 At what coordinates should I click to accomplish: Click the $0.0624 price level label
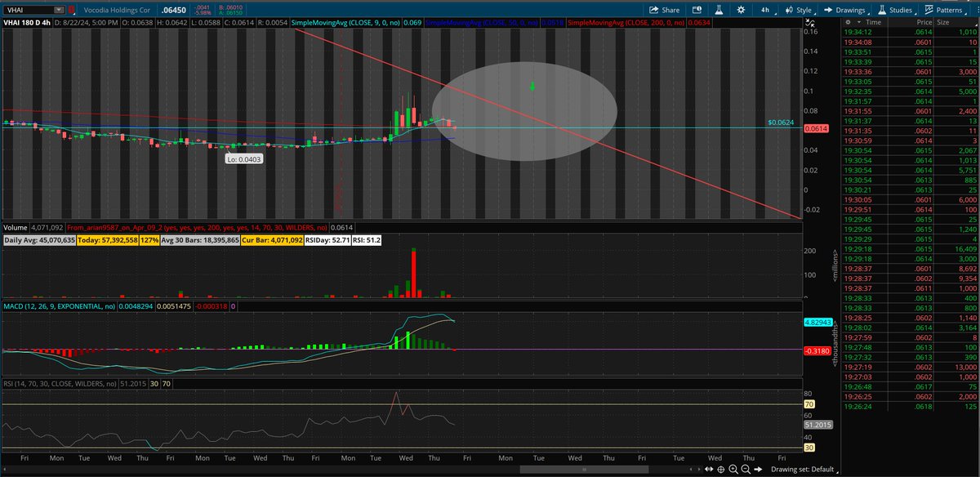point(781,123)
